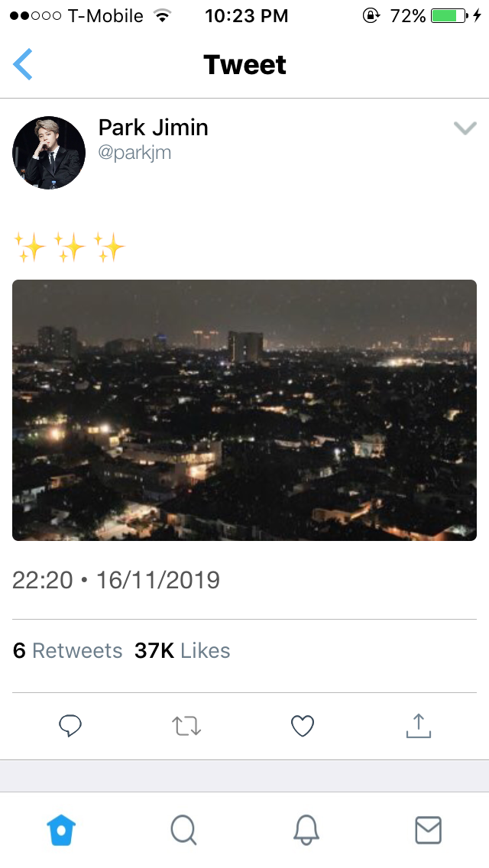
Task: Open Park Jimin's profile picture
Action: (49, 153)
